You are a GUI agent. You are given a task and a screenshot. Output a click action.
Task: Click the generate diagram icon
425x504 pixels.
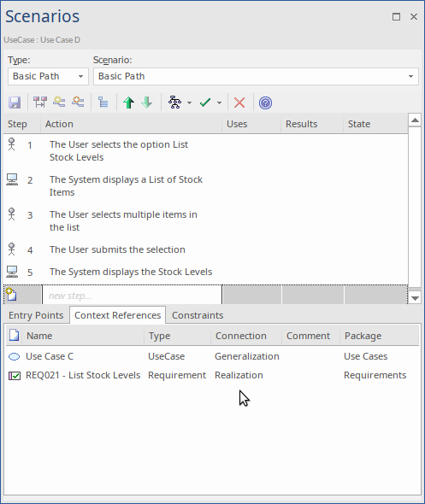coord(174,103)
